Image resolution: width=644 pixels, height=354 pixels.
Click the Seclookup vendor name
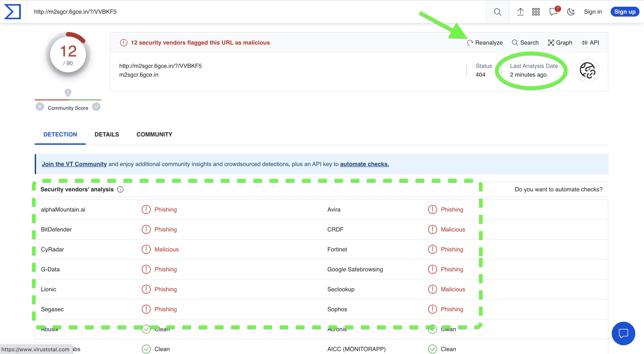point(341,289)
